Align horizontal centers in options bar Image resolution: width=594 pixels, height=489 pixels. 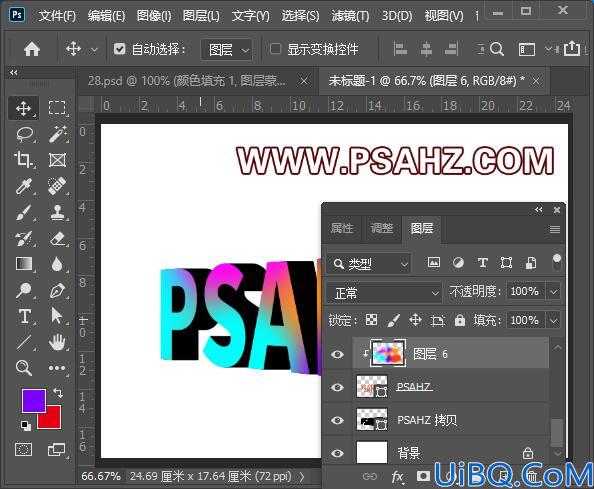(426, 49)
